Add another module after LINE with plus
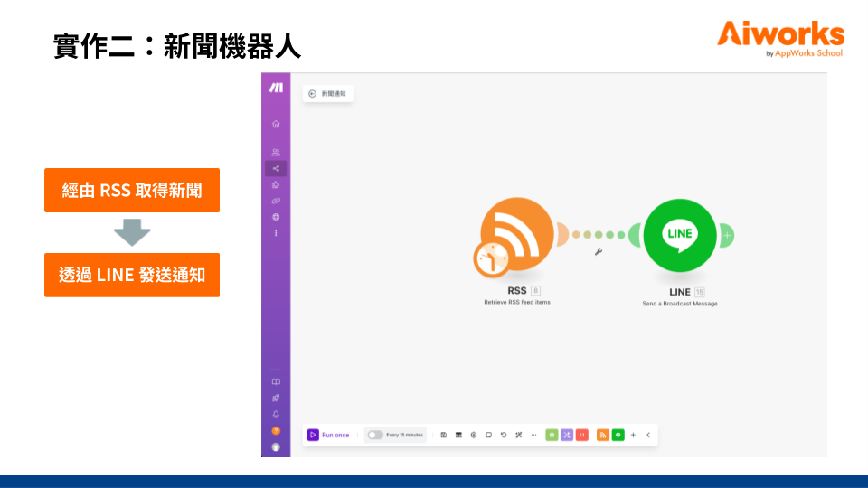The height and width of the screenshot is (488, 868). [727, 236]
